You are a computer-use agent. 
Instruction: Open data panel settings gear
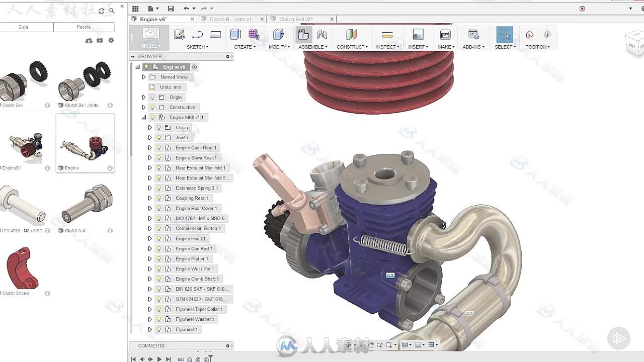[x=111, y=40]
